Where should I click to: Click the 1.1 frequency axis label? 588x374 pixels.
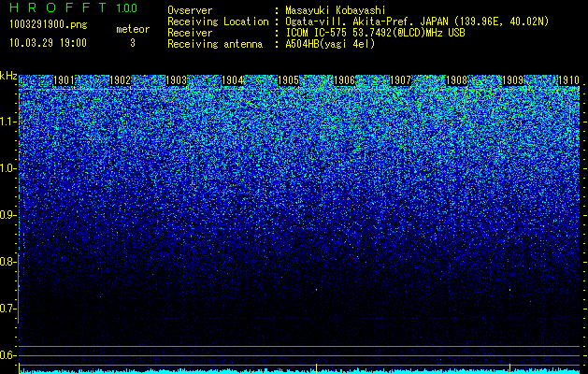click(7, 122)
